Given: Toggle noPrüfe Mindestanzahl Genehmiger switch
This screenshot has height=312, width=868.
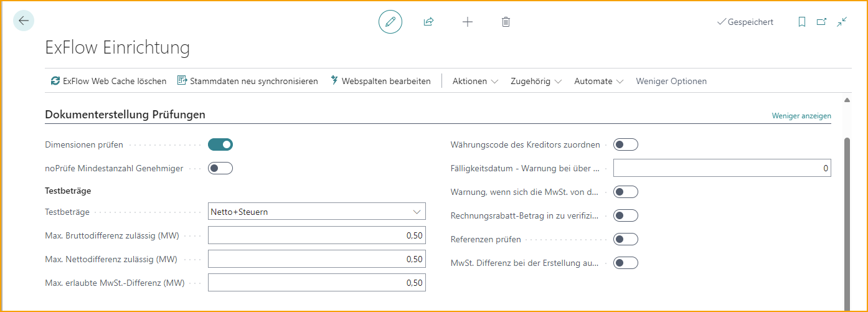Looking at the screenshot, I should point(220,168).
